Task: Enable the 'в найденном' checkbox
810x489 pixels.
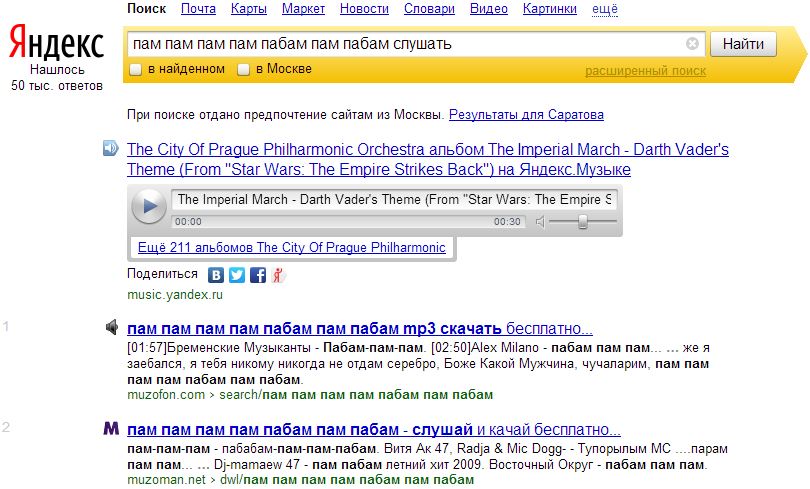Action: [x=135, y=69]
